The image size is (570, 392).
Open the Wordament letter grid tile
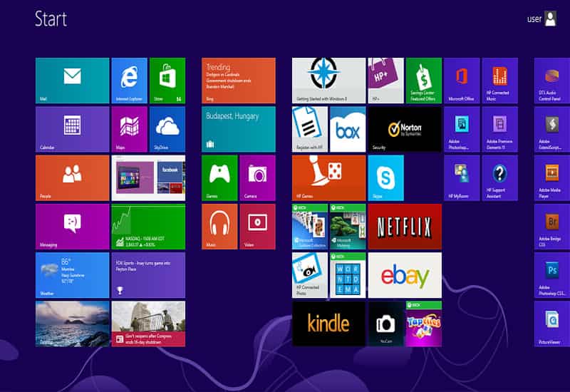[x=348, y=275]
